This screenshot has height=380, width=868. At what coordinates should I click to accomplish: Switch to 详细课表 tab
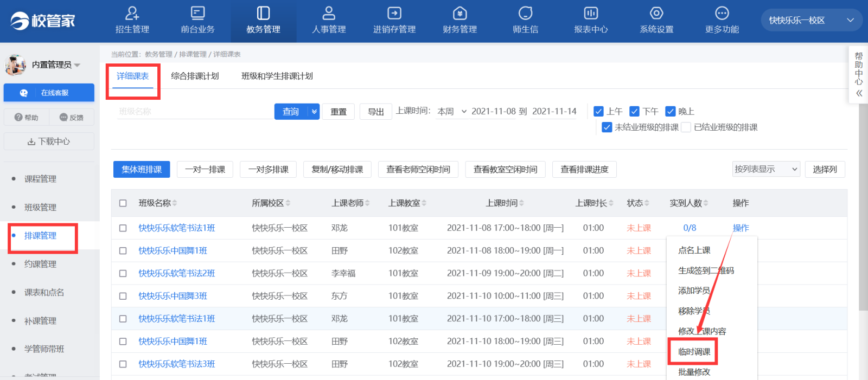click(132, 76)
